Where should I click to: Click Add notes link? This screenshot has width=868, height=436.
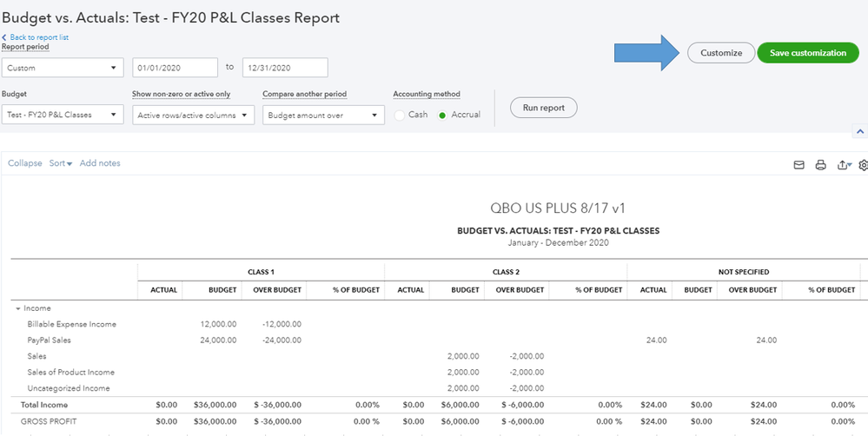[x=100, y=163]
